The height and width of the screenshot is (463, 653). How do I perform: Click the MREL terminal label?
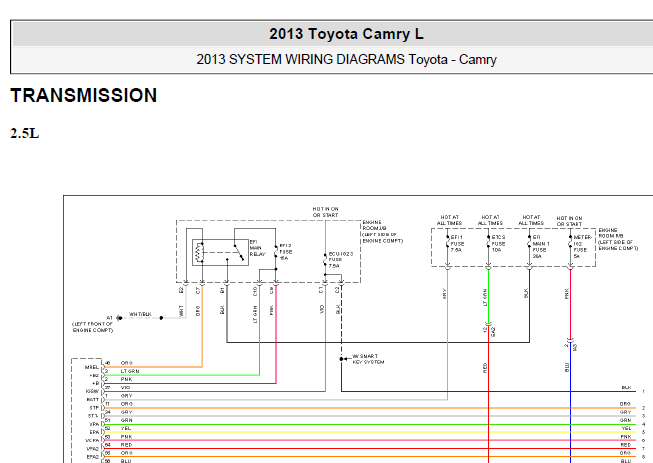click(x=92, y=367)
